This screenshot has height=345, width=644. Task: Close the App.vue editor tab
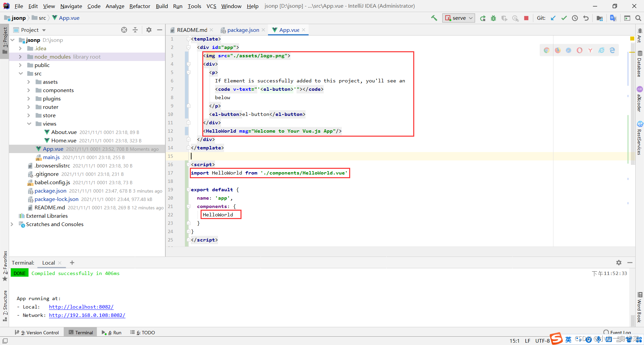pos(304,30)
